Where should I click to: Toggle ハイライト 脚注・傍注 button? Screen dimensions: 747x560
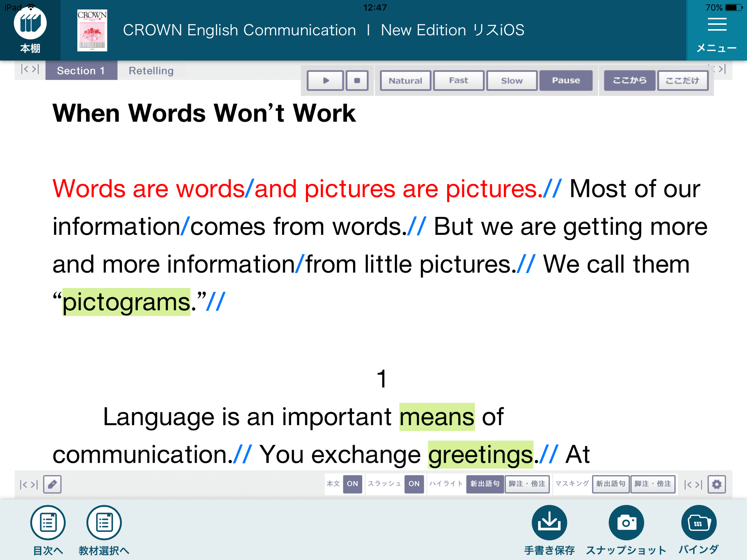(x=527, y=484)
